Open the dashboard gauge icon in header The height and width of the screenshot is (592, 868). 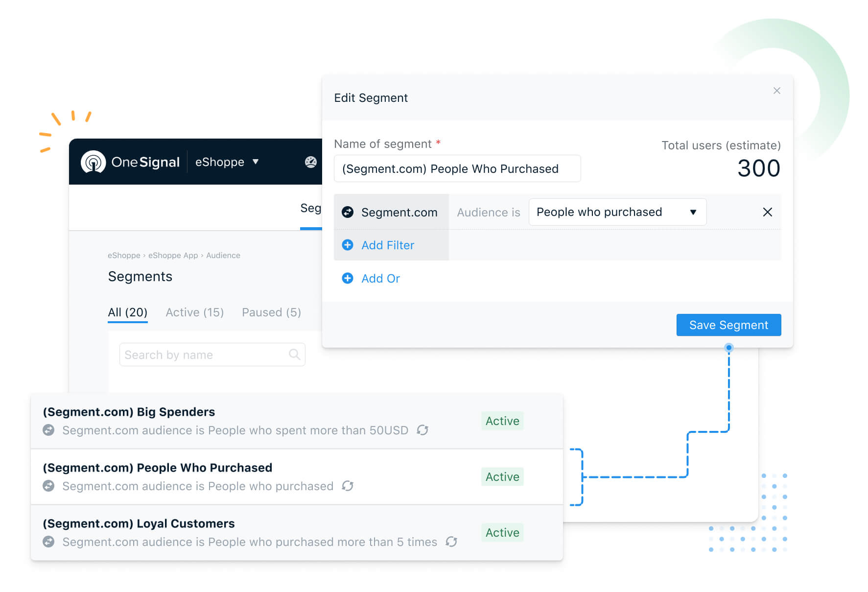[x=311, y=162]
